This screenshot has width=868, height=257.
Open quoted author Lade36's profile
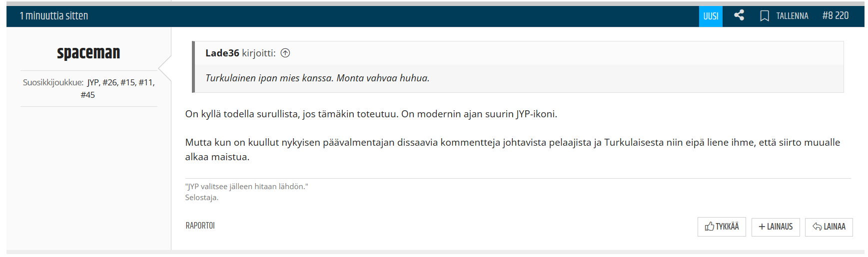pos(222,53)
